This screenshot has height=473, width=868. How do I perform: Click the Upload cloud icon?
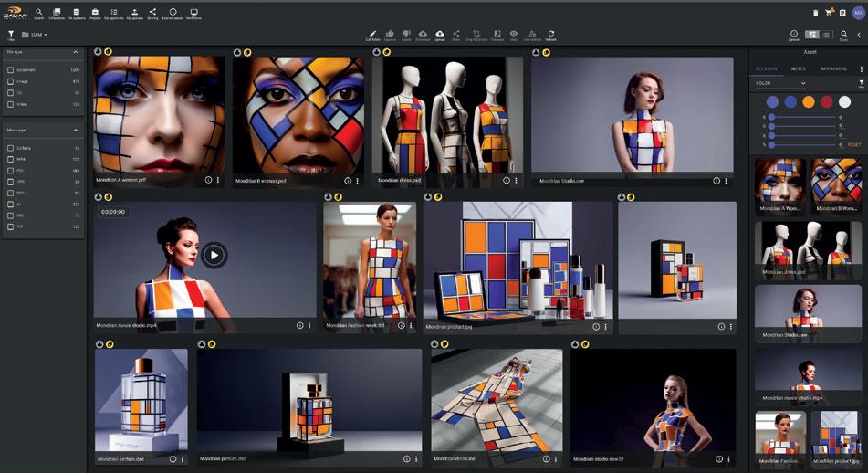[439, 35]
